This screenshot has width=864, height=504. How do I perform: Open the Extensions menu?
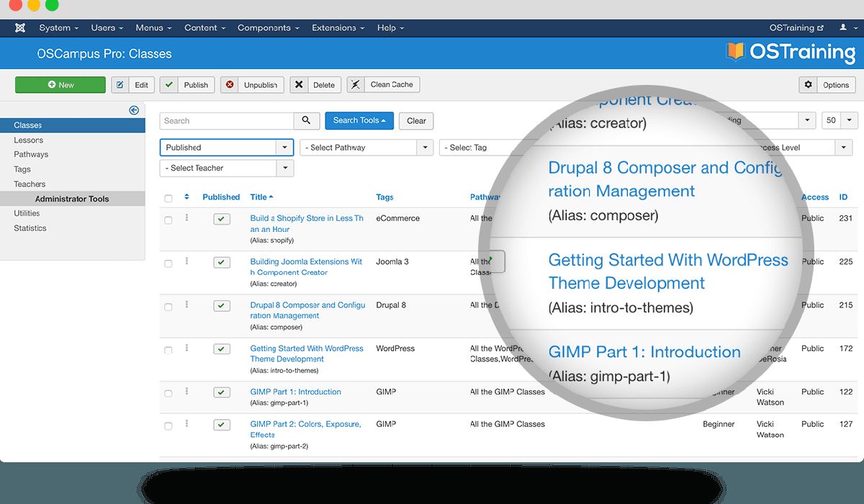tap(338, 28)
